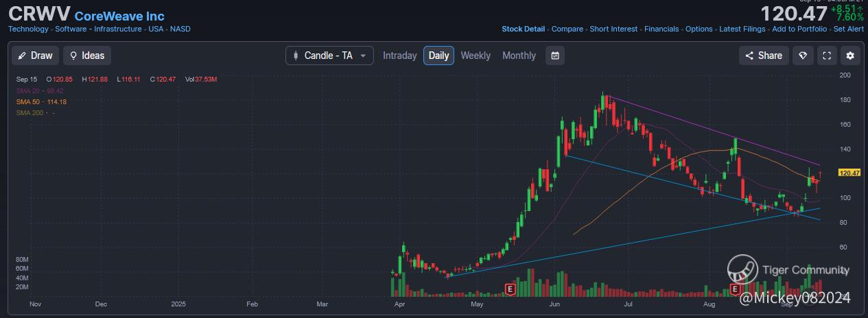Click the earnings E marker near May
The image size is (868, 318).
(509, 289)
